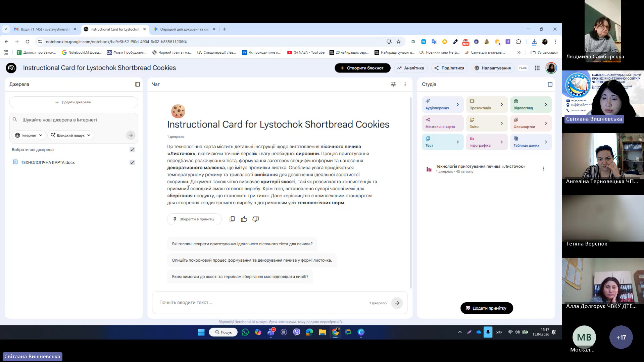Open the chat three-dot menu
Viewport: 644px width, 362px height.
(405, 84)
